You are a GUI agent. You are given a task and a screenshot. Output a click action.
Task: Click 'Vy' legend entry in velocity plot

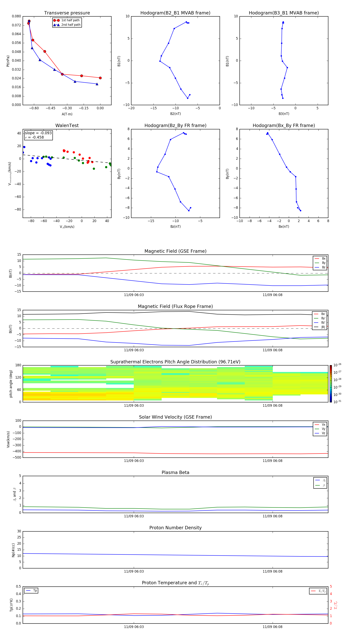pos(320,429)
